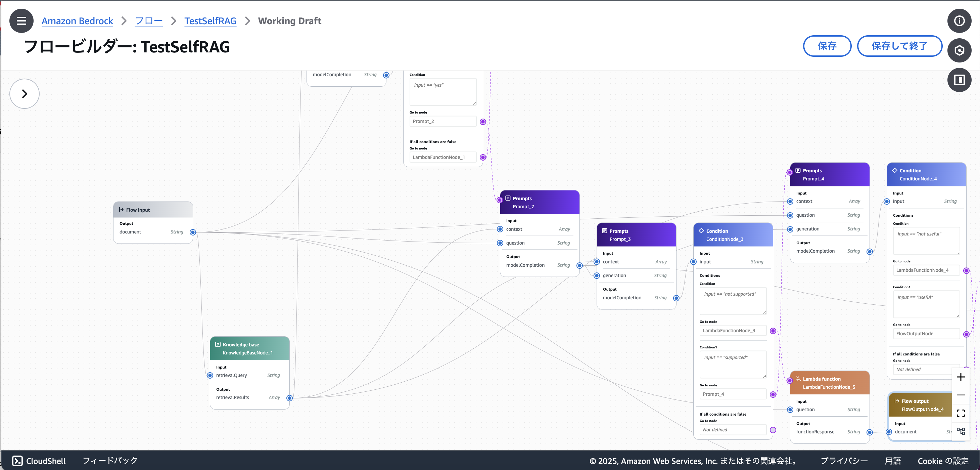Image resolution: width=980 pixels, height=470 pixels.
Task: Edit the input == "useful" condition textarea
Action: point(926,304)
